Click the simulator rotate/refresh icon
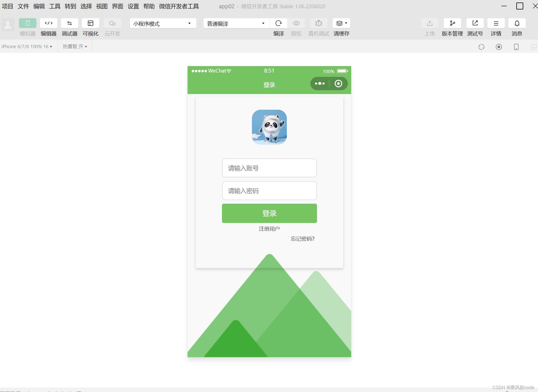 481,47
